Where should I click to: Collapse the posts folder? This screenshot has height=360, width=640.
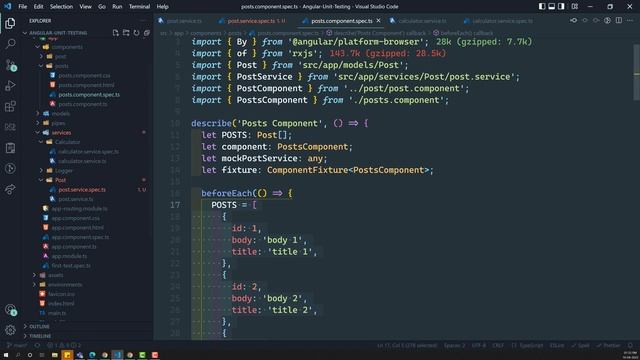pyautogui.click(x=62, y=66)
